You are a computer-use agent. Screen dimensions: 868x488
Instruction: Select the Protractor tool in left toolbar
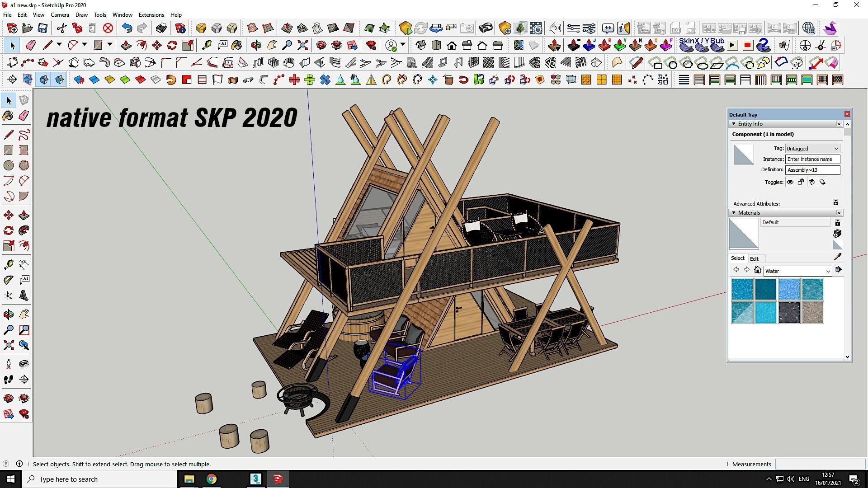point(8,280)
